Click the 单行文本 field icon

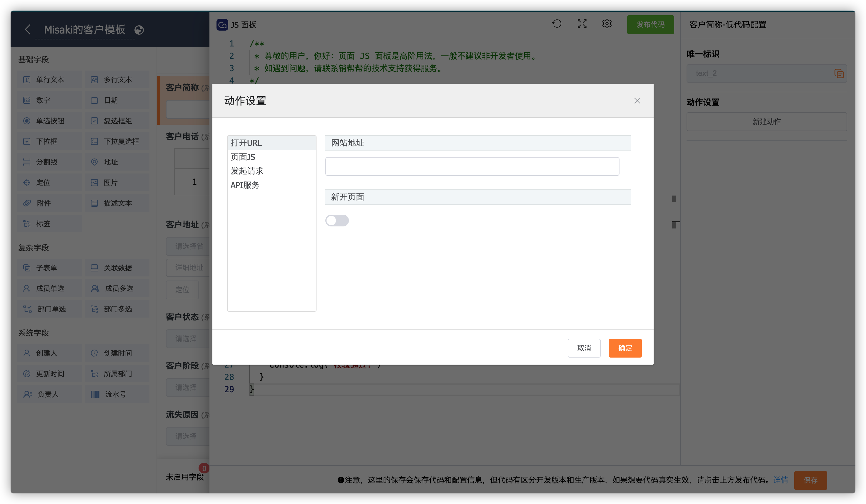[x=27, y=80]
